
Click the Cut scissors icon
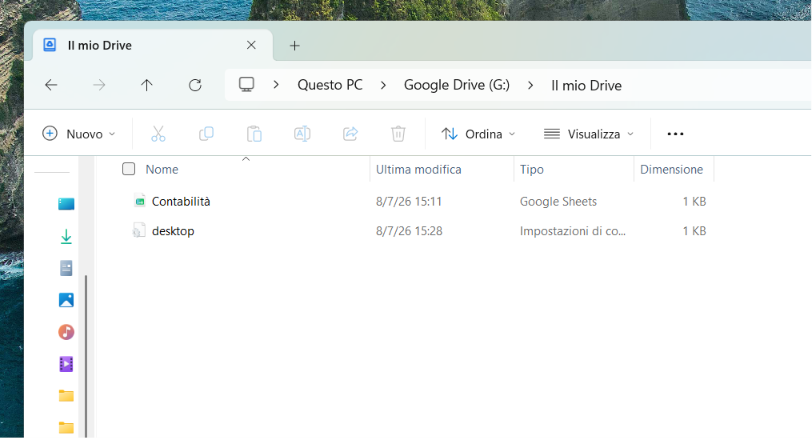point(158,134)
